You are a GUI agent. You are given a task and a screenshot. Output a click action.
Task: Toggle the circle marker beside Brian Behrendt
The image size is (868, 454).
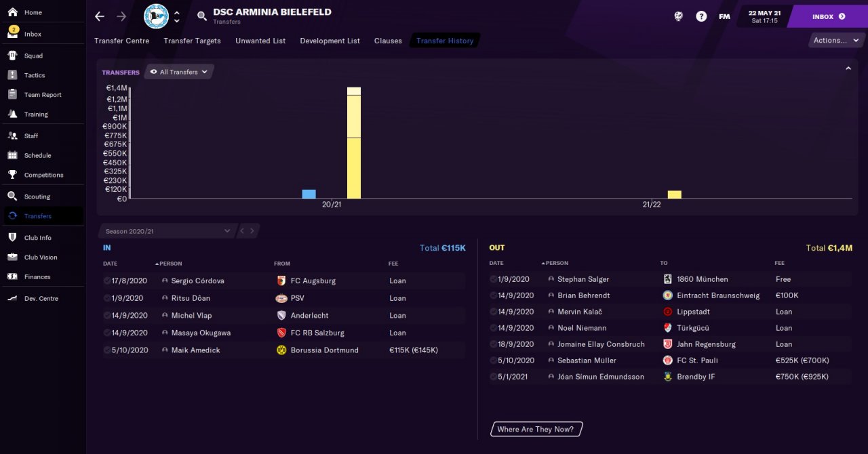pyautogui.click(x=493, y=295)
